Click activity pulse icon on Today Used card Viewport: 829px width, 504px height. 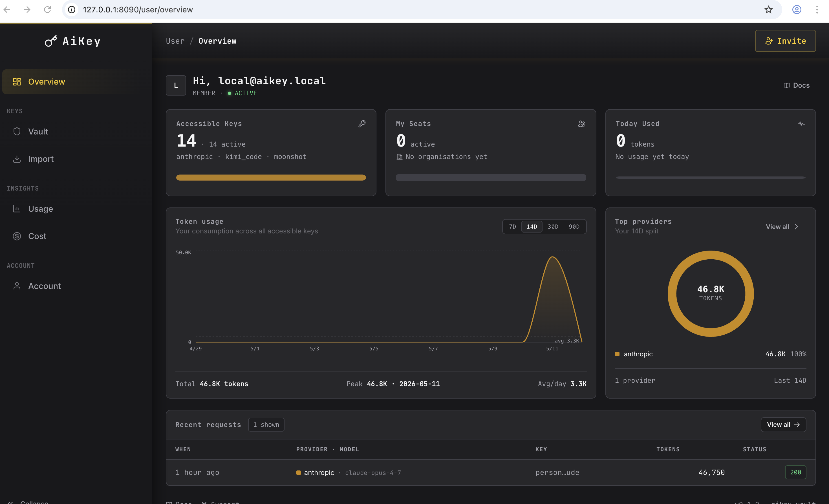[801, 124]
